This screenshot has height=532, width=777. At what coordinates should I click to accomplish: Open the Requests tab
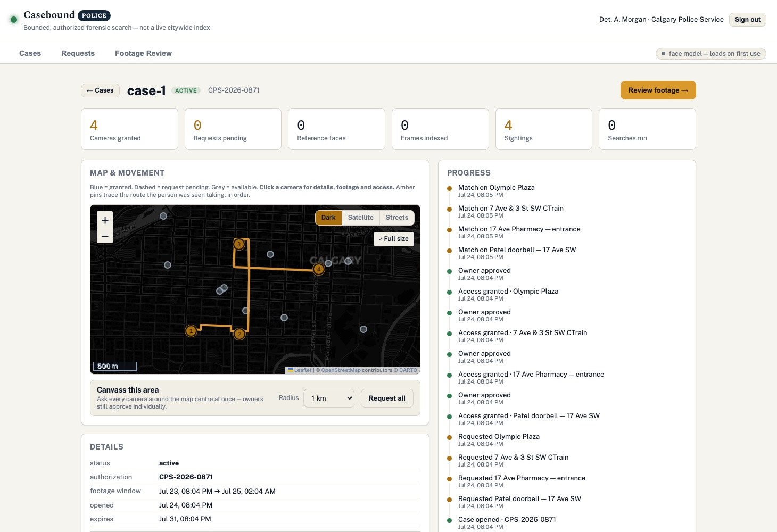[78, 53]
